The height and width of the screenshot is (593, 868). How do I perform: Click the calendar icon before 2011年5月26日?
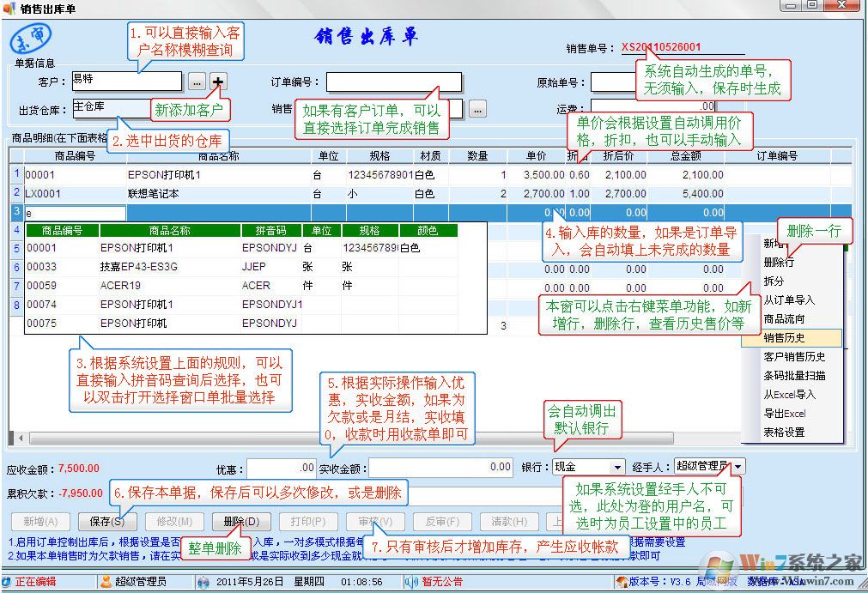coord(203,582)
